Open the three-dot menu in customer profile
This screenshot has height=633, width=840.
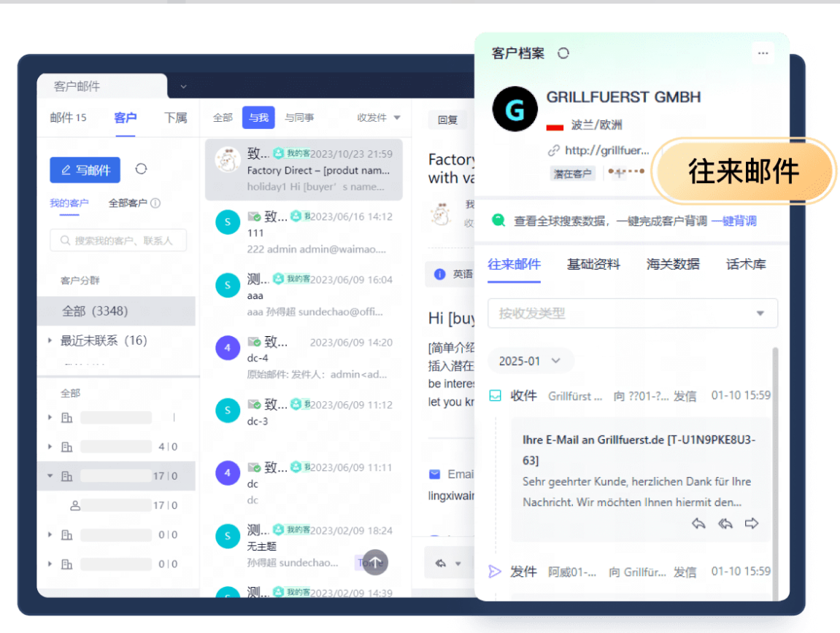(763, 53)
